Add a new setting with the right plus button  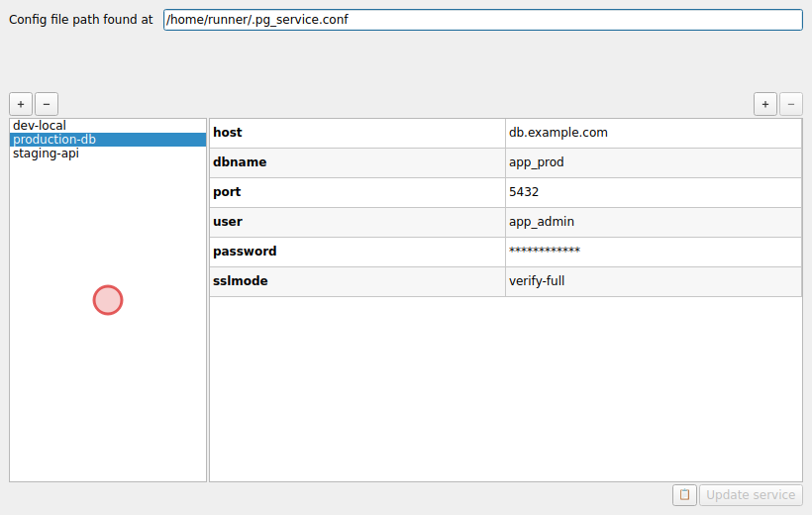(765, 104)
